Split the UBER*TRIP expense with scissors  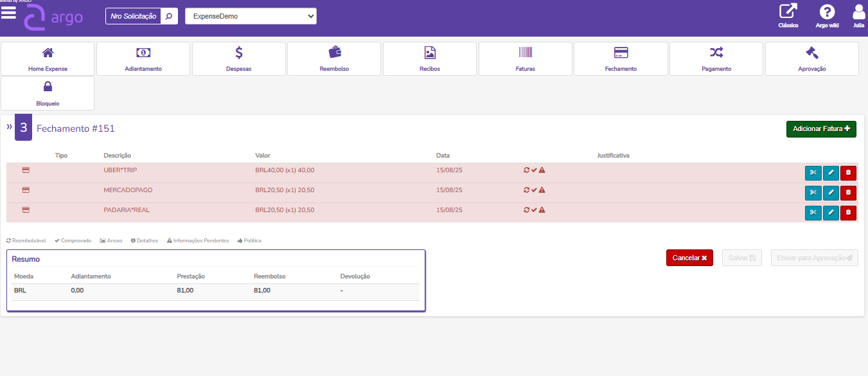pos(813,173)
